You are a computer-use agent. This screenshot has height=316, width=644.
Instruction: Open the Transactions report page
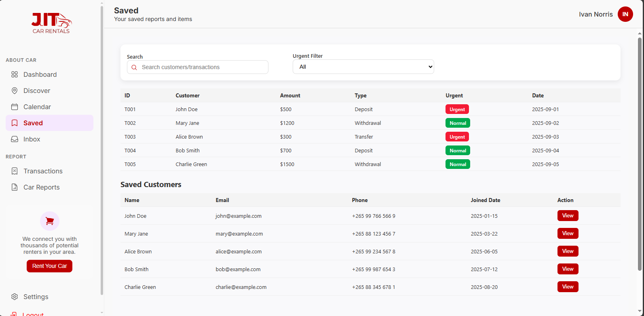coord(49,171)
